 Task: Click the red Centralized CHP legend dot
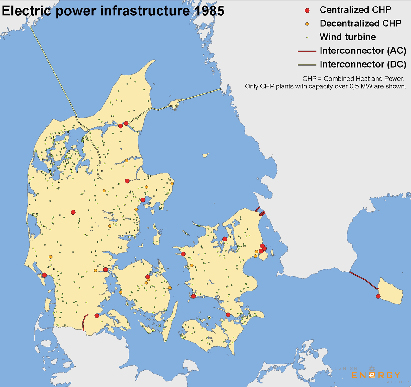[307, 11]
